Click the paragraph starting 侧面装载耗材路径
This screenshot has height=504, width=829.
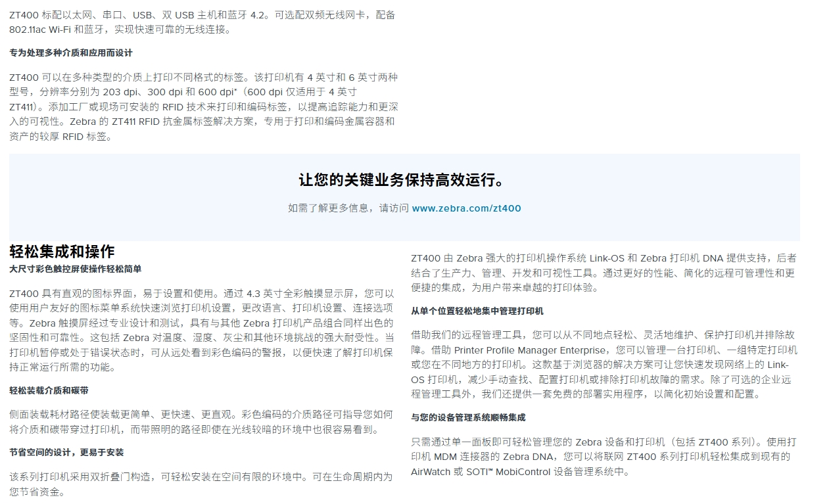coord(201,422)
